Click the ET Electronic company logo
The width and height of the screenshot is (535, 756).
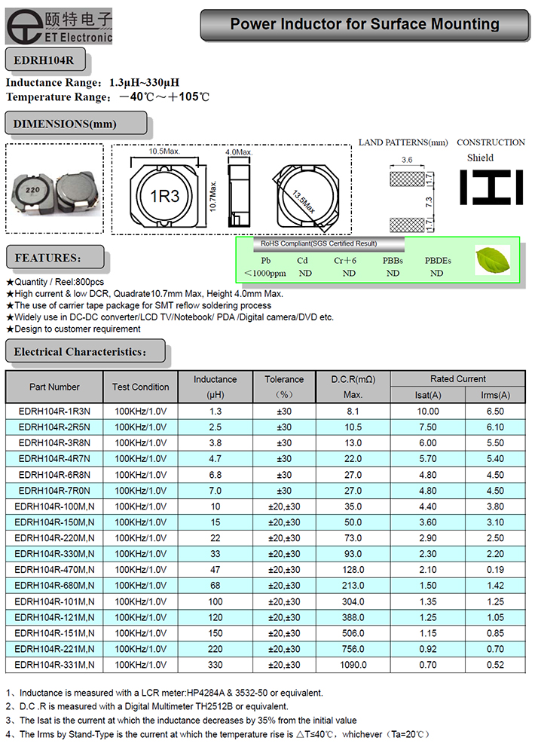tap(59, 26)
